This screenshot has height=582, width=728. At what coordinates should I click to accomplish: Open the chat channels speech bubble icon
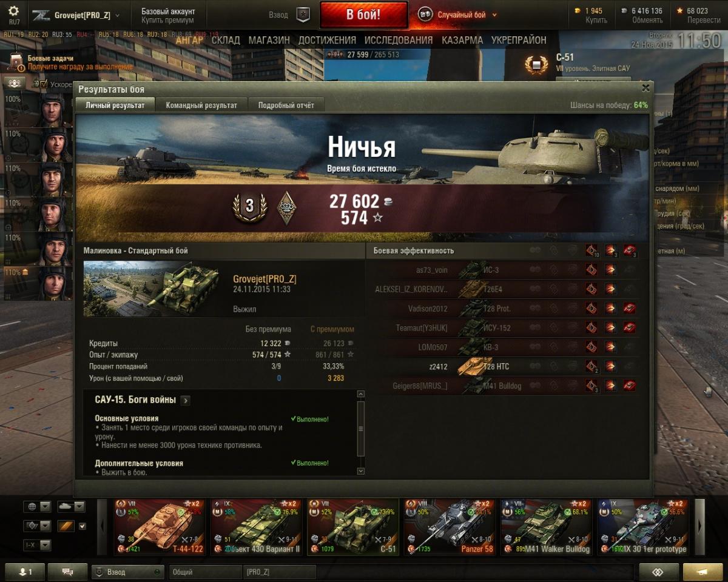[67, 572]
